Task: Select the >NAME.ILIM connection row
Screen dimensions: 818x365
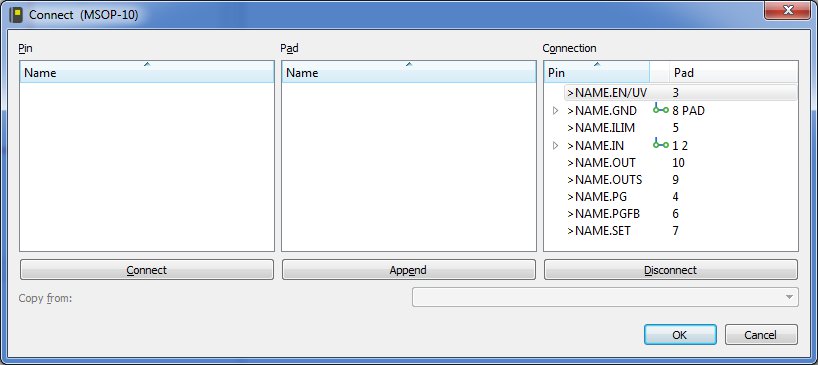Action: [681, 128]
